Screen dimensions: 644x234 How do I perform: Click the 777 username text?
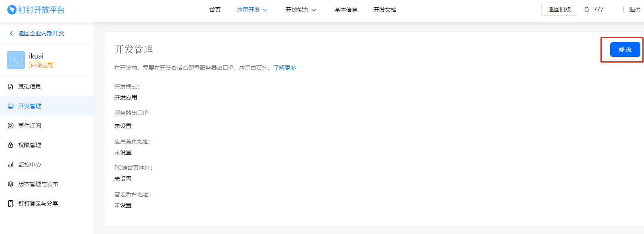598,9
